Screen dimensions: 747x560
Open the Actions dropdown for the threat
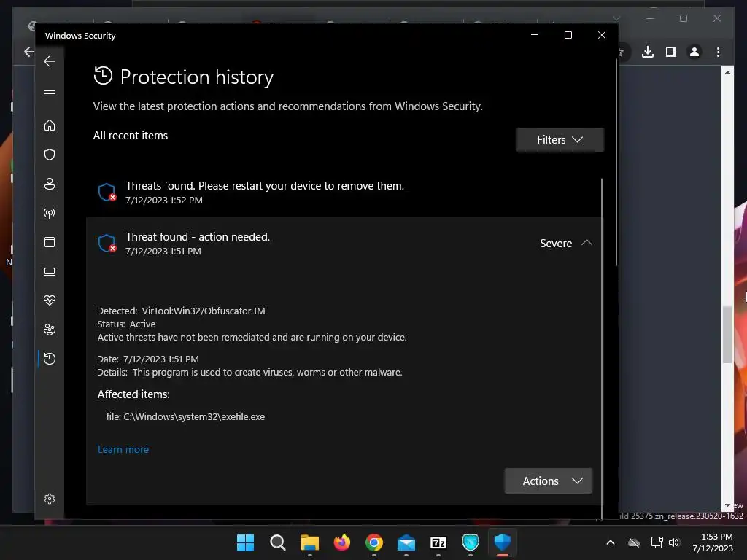pos(549,481)
